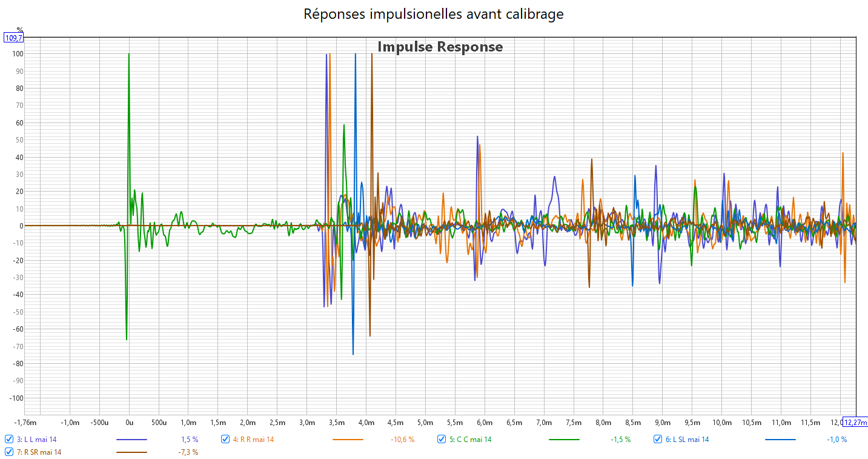Select the -1,0 % value for L SL
Viewport: 868px width, 459px height.
[837, 440]
